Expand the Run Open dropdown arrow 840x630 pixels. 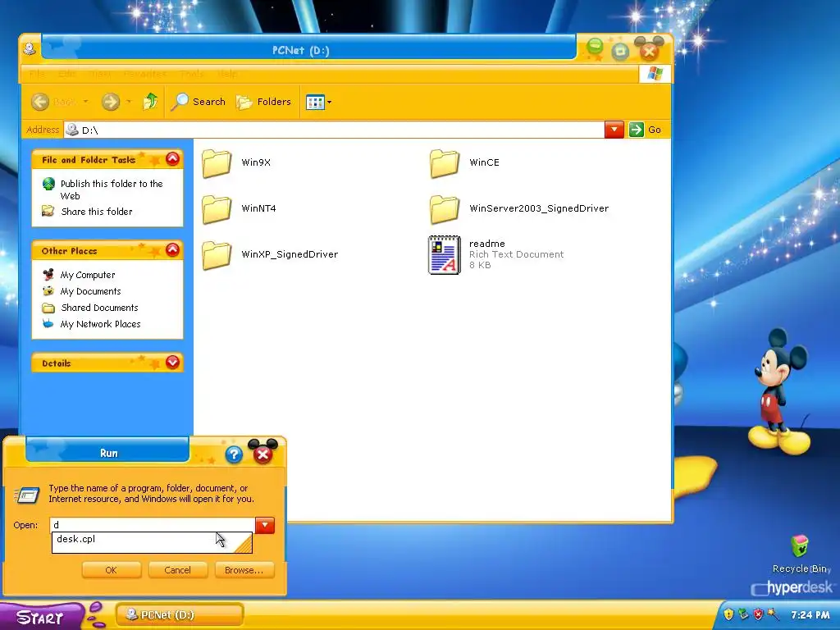pyautogui.click(x=265, y=525)
